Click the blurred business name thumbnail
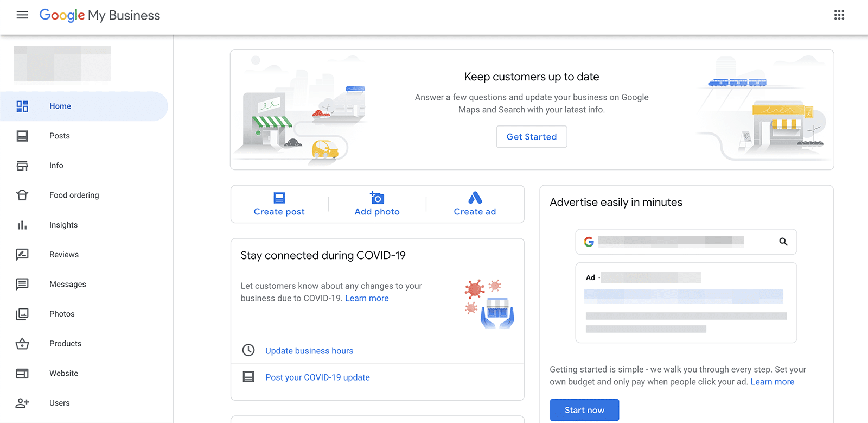Screen dimensions: 868x423 point(62,64)
